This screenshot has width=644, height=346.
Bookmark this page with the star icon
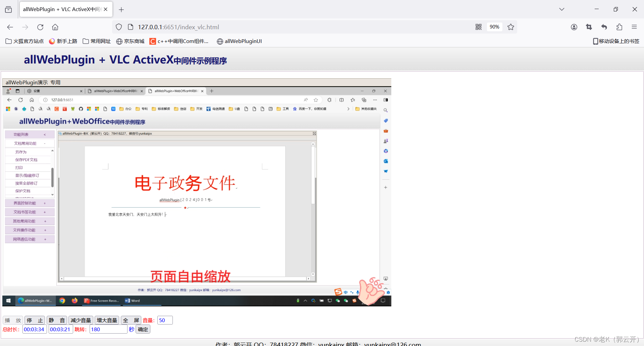pos(511,27)
